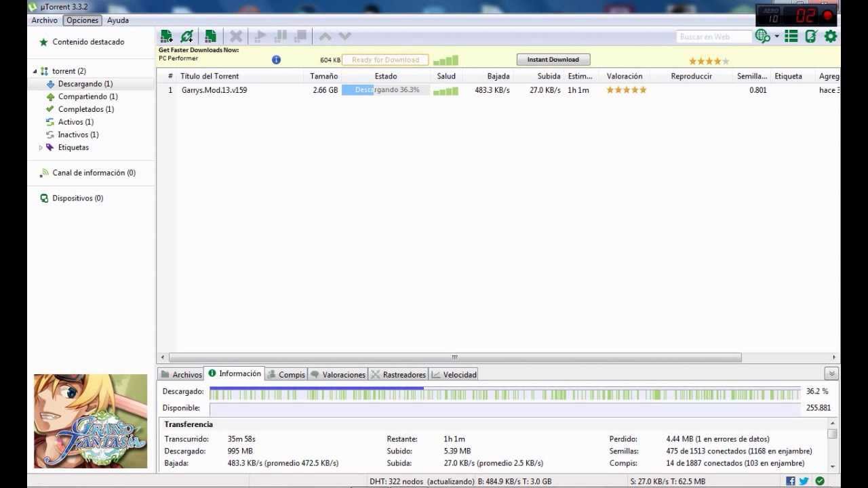
Task: Collapse the details panel with chevron button
Action: [832, 374]
